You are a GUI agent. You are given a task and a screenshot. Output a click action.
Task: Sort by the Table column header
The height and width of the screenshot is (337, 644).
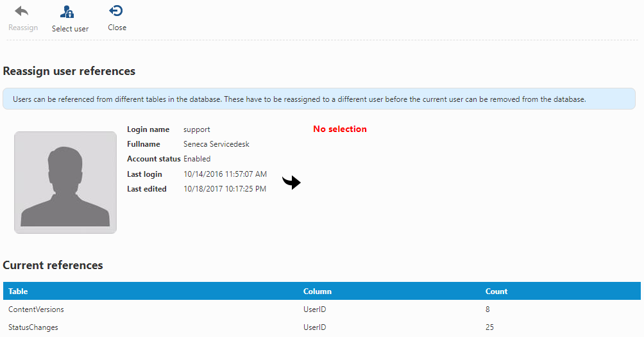click(18, 291)
